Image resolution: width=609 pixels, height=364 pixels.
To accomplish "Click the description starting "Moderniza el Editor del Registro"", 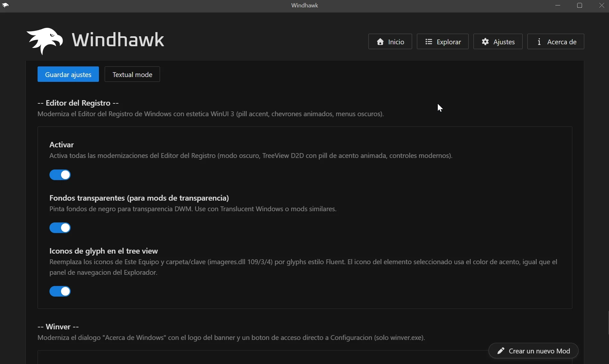I will click(x=211, y=114).
